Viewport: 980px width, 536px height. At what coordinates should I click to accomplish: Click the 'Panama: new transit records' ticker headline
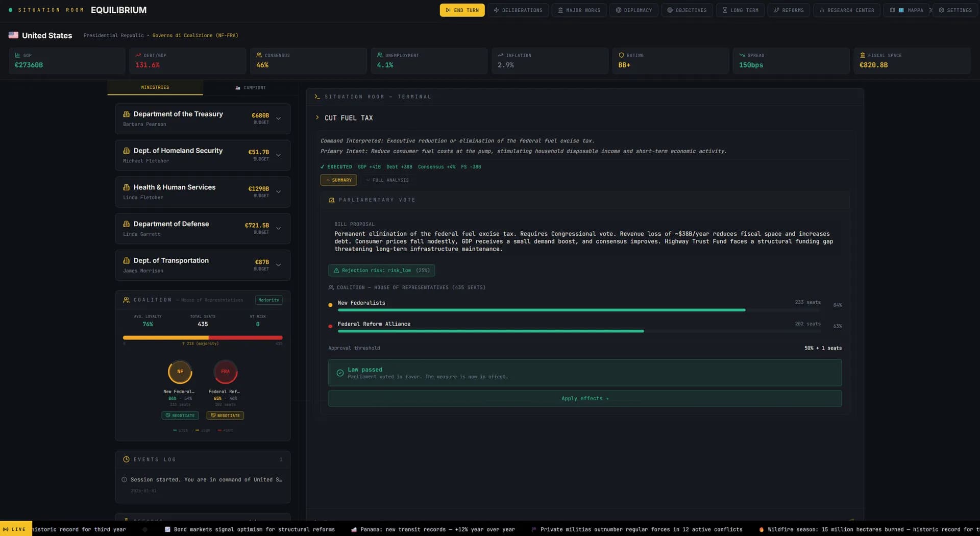437,529
